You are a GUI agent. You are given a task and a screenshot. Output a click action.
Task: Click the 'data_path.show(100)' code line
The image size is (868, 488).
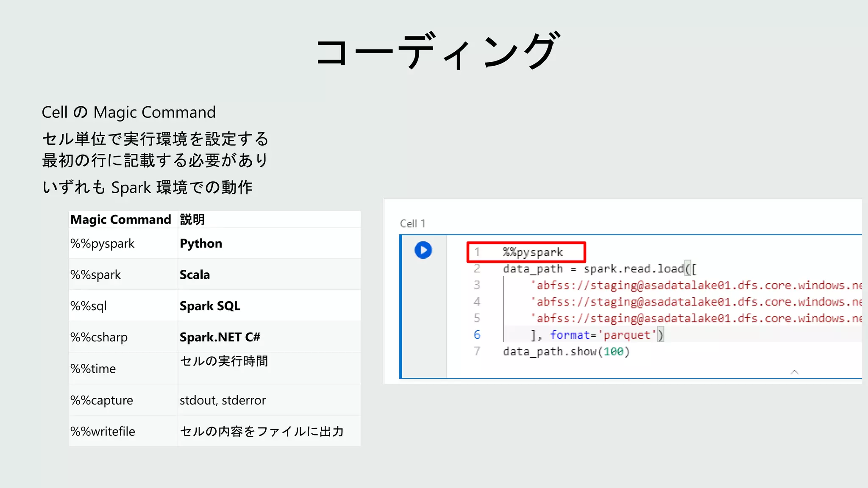(566, 351)
